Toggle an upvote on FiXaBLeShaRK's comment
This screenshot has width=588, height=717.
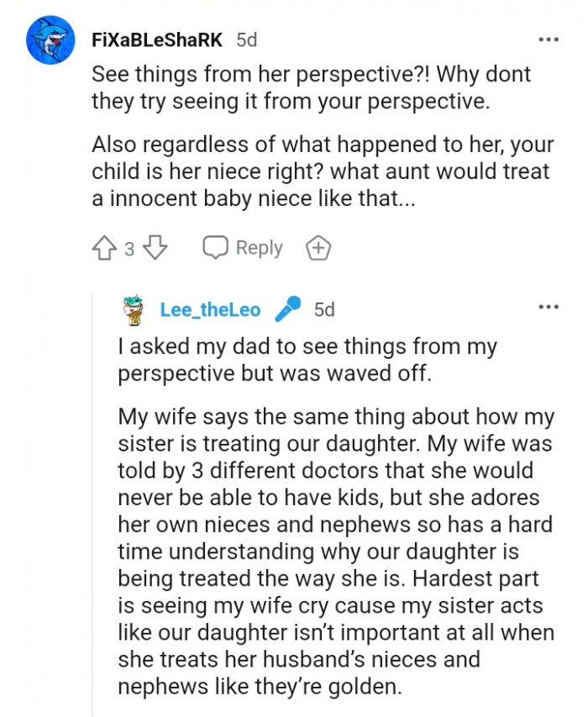pos(105,247)
